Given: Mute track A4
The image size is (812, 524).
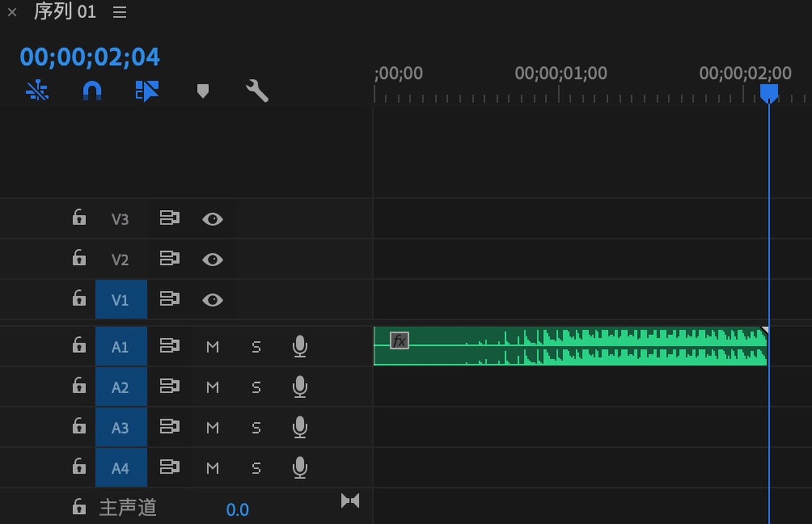Looking at the screenshot, I should tap(213, 468).
